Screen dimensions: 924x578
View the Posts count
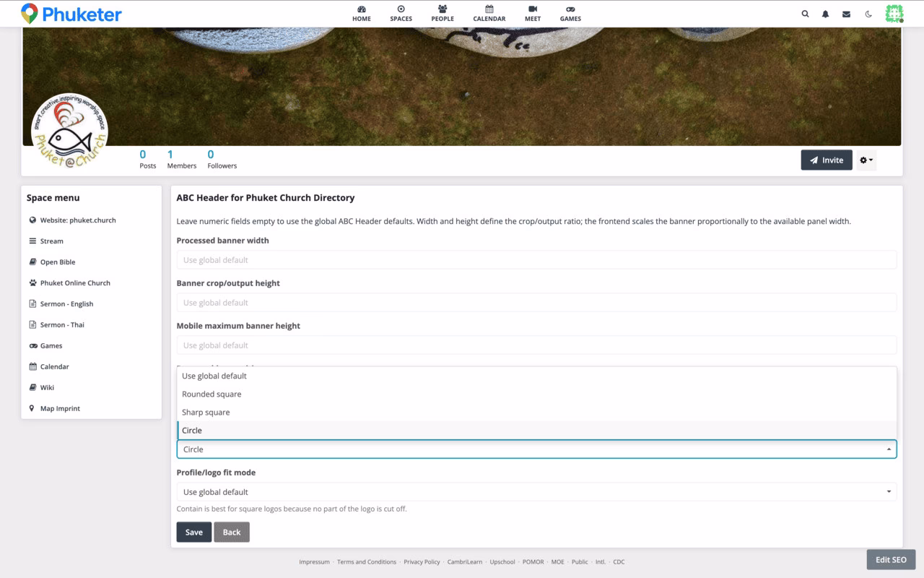point(147,159)
